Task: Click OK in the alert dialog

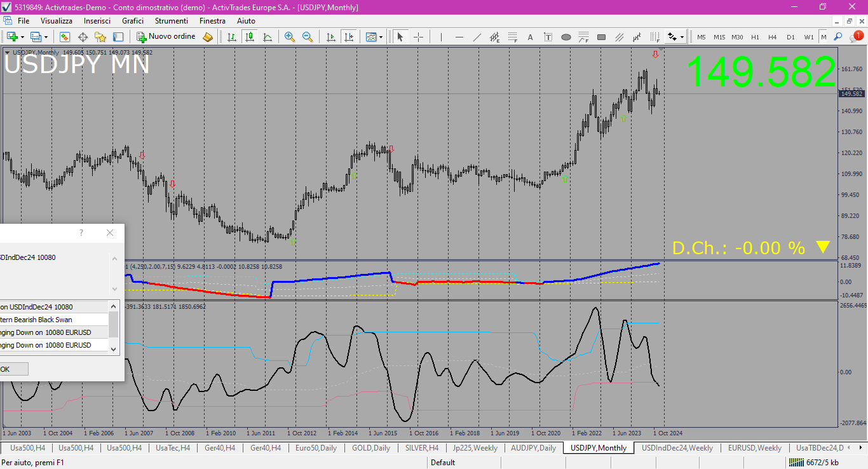Action: pos(13,369)
